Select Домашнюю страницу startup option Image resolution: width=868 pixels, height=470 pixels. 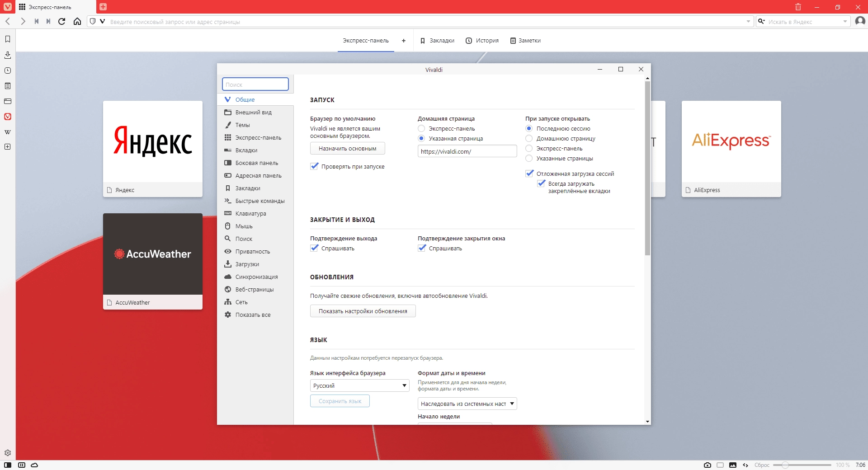point(529,139)
